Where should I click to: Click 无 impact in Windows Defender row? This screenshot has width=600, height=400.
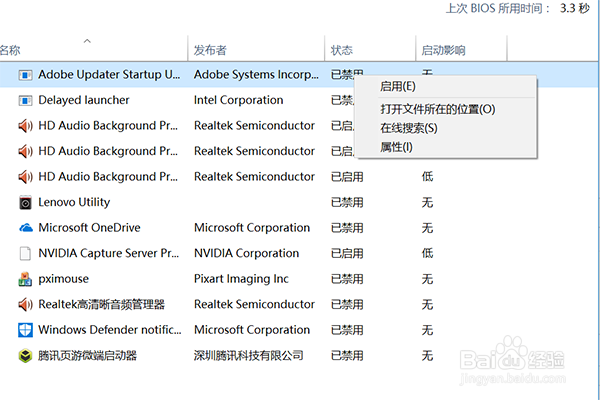point(427,330)
